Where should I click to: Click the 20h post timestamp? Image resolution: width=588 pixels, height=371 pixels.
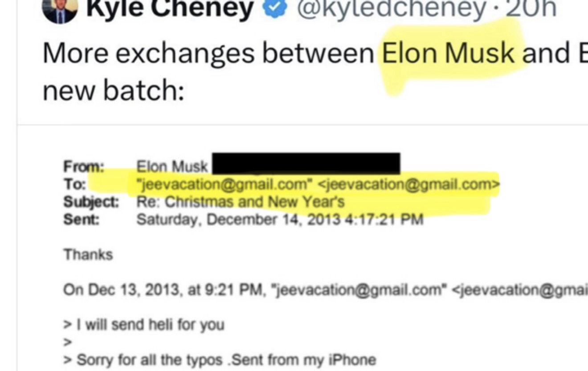pos(531,8)
